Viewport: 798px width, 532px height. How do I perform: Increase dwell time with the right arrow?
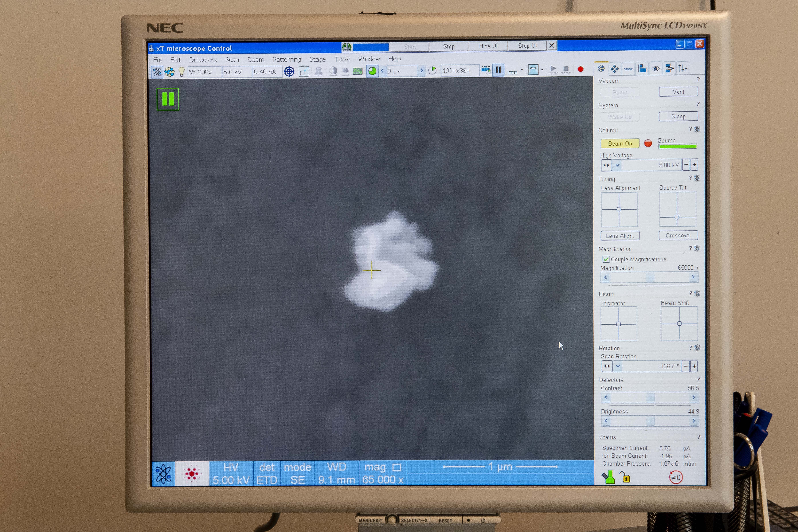[x=422, y=71]
